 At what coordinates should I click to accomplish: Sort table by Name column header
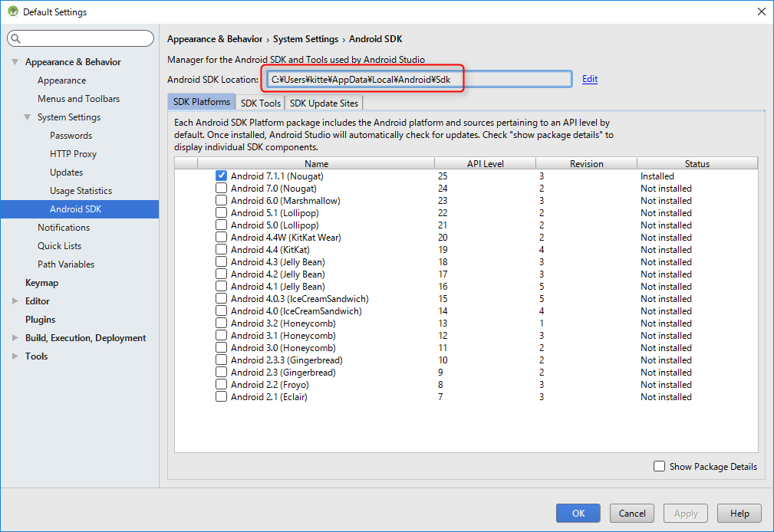[316, 163]
